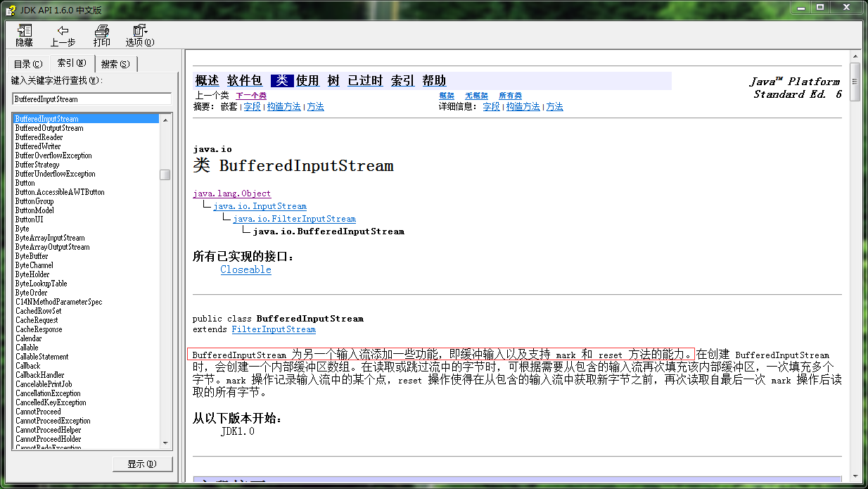Open the 索引 index nav link in page
Viewport: 868px width, 489px height.
tap(403, 81)
